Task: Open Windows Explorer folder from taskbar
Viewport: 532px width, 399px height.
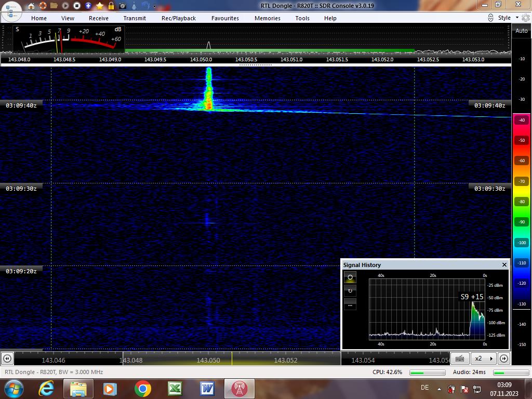Action: pyautogui.click(x=78, y=389)
